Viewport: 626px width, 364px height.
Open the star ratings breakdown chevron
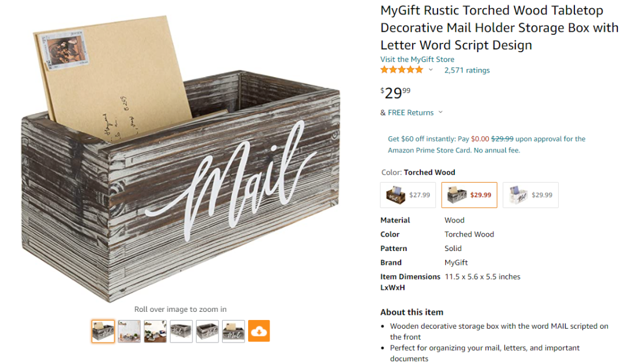coord(431,70)
